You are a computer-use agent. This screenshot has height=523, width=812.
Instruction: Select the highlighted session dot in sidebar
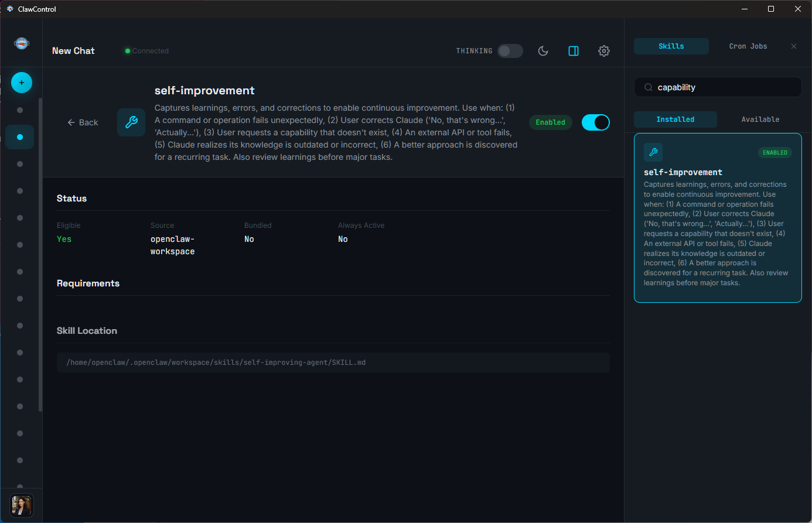click(19, 136)
